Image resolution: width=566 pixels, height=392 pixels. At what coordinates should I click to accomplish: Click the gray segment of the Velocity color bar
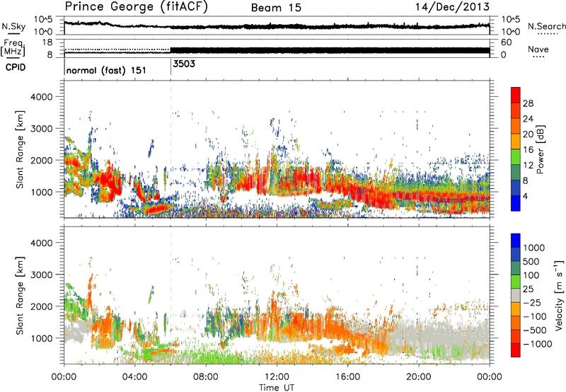(x=516, y=295)
